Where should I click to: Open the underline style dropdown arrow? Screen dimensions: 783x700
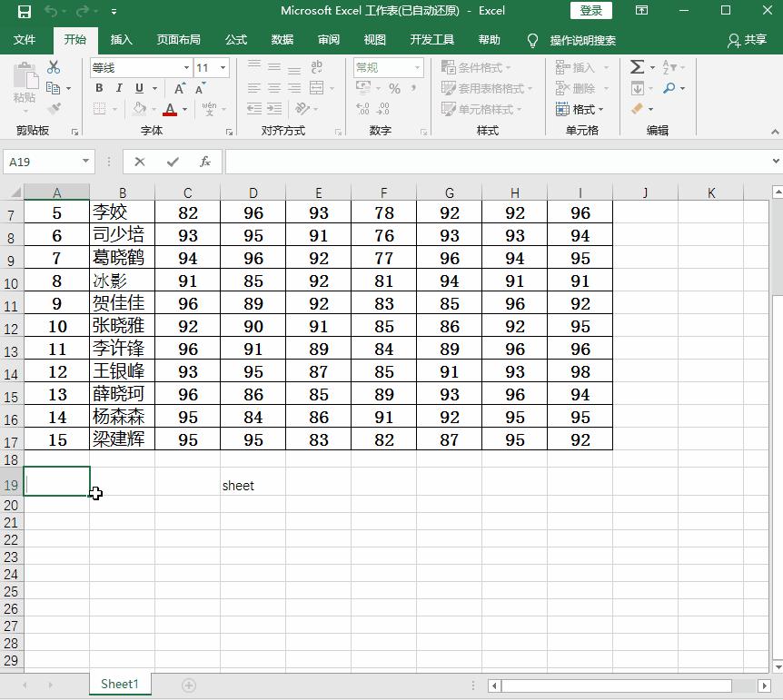(x=154, y=88)
